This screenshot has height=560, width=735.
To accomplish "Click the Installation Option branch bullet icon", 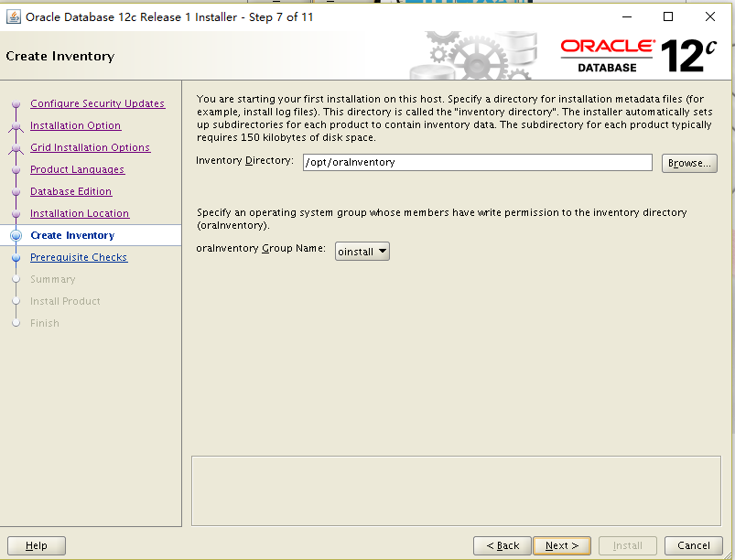I will click(x=16, y=126).
